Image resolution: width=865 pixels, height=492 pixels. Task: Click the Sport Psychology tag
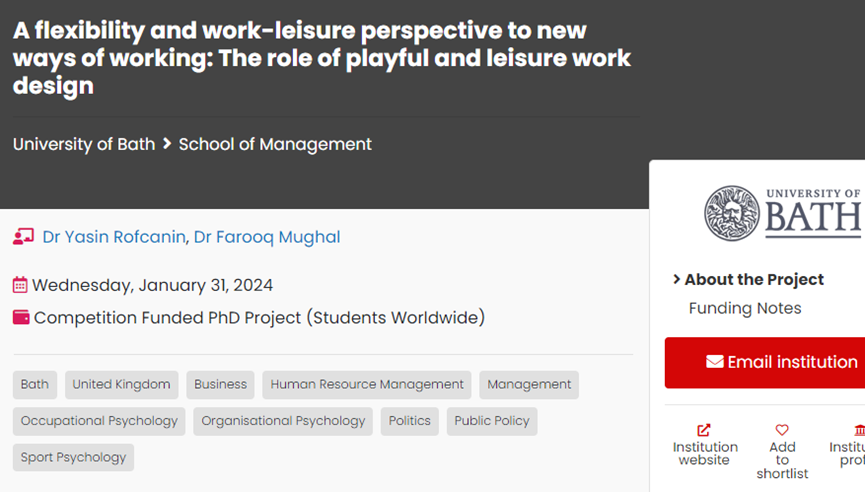coord(73,457)
